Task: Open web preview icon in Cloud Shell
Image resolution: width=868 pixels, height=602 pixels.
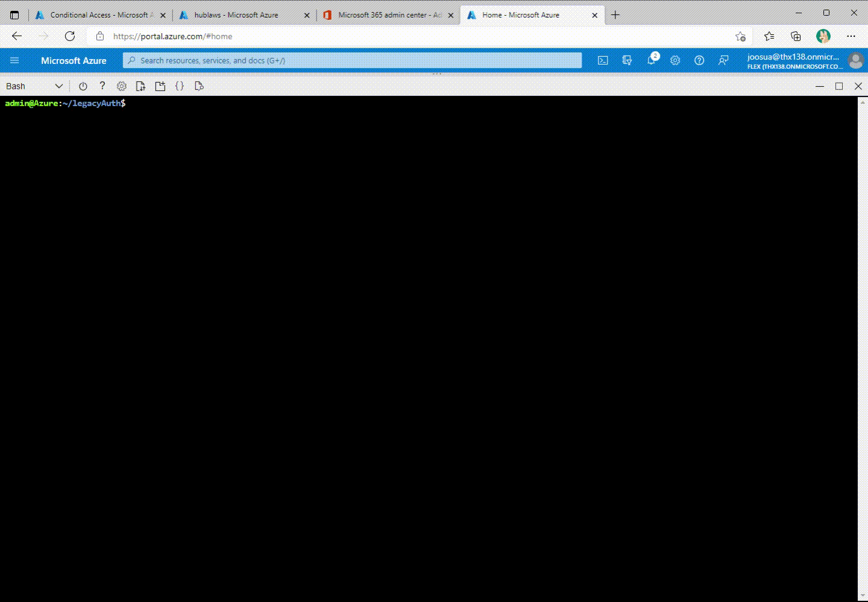Action: [199, 86]
